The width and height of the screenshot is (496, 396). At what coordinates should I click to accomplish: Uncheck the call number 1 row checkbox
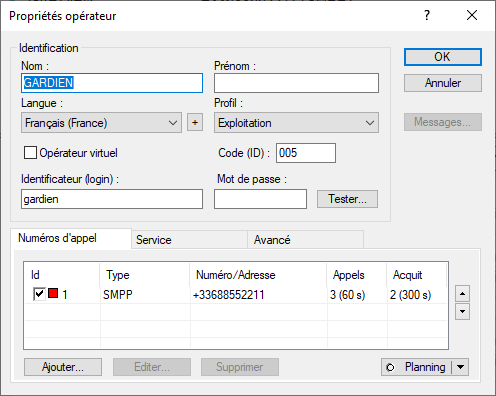39,294
